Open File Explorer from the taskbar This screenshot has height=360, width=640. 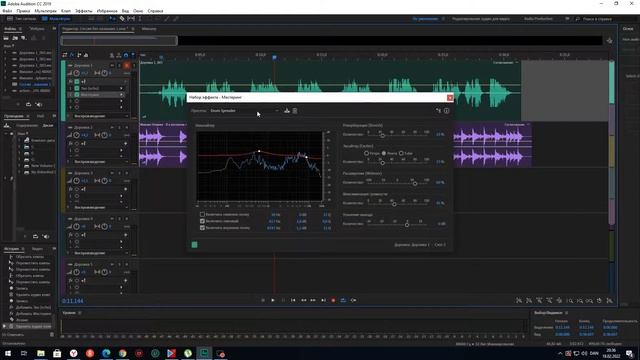click(41, 353)
